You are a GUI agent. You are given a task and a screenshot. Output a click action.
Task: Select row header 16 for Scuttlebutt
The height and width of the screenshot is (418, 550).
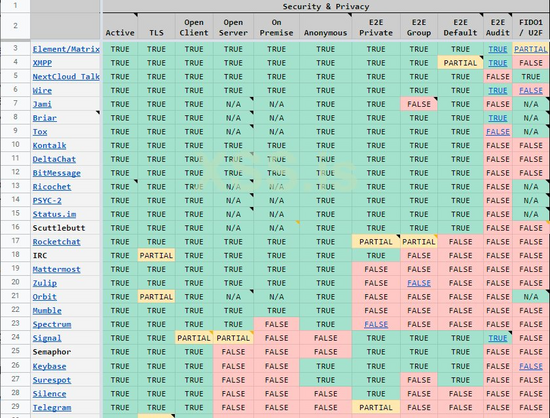coord(15,227)
